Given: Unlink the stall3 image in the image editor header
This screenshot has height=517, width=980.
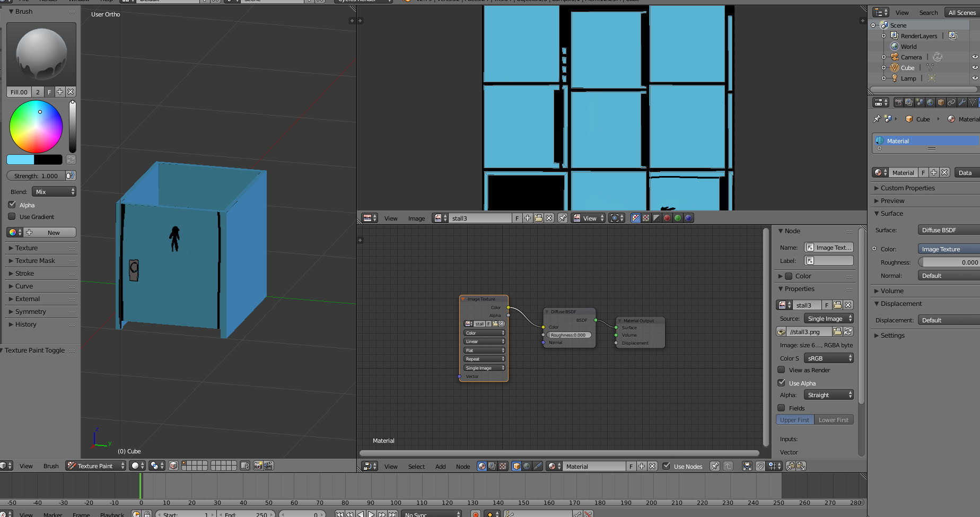Looking at the screenshot, I should (549, 218).
